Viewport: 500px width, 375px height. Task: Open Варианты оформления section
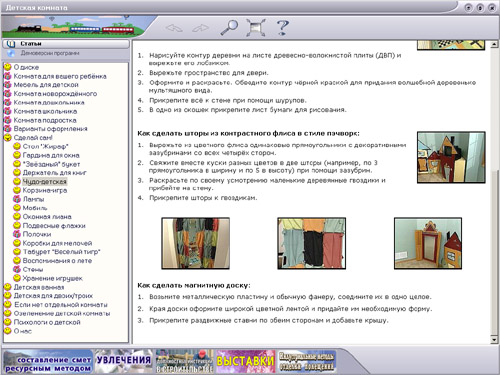click(50, 129)
